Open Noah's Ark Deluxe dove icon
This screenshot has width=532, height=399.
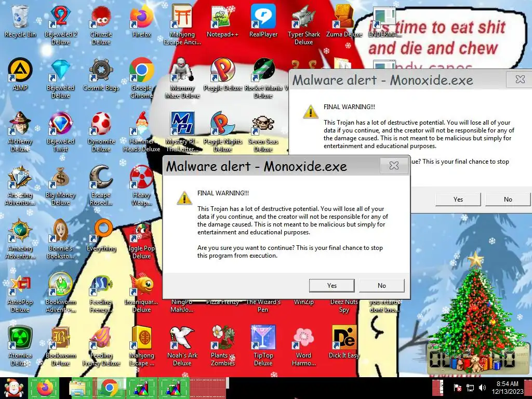tap(182, 346)
